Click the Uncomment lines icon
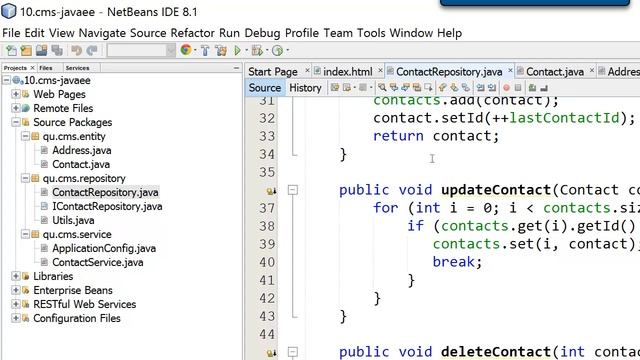This screenshot has height=360, width=640. pyautogui.click(x=544, y=87)
